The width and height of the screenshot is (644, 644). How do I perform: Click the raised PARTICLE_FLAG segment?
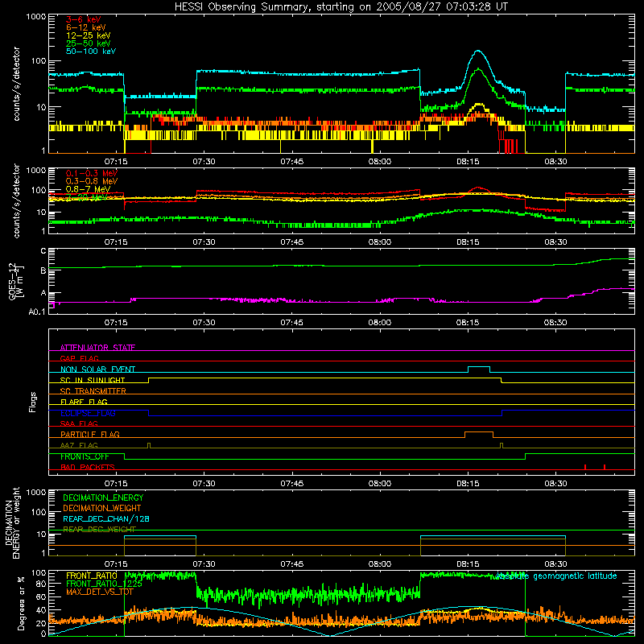pos(479,432)
